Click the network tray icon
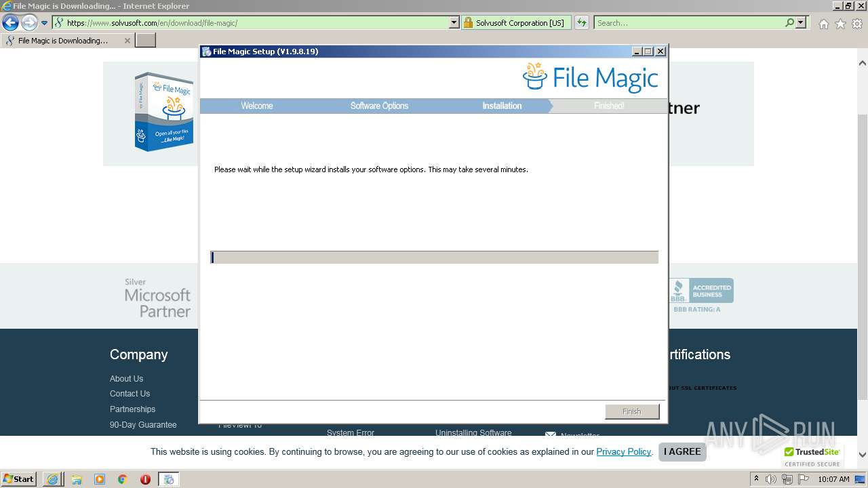The image size is (868, 488). (787, 479)
